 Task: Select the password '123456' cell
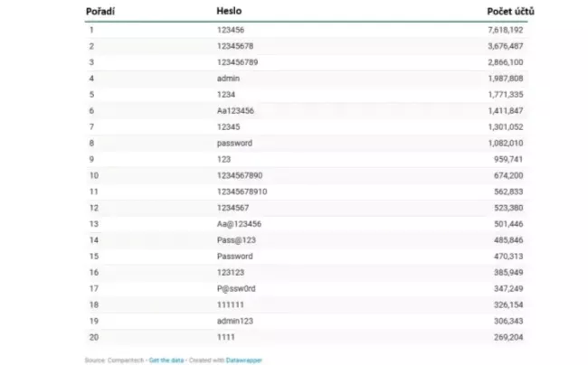point(230,30)
